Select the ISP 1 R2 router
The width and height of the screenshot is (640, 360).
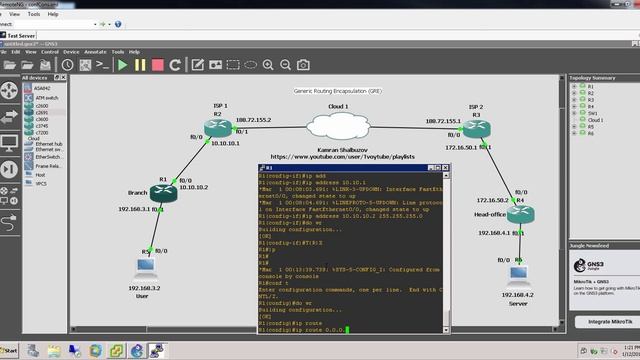coord(218,128)
